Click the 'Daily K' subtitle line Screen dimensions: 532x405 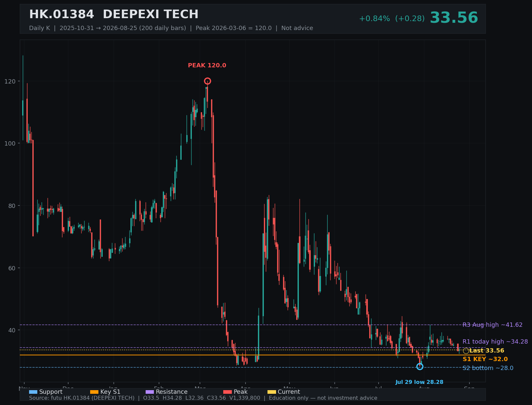[171, 28]
